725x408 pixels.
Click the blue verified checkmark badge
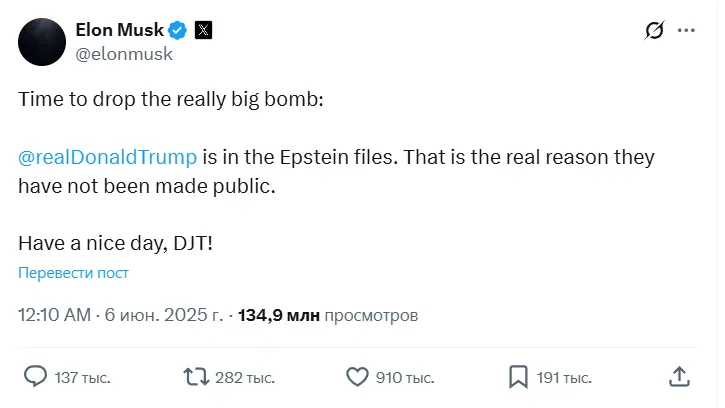click(178, 30)
